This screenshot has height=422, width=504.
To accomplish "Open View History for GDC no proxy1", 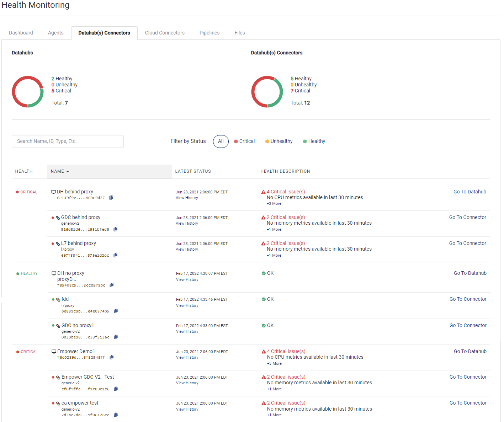I will click(187, 331).
